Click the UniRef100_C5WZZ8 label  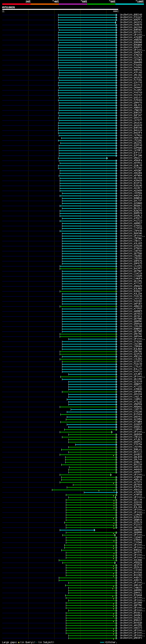pos(131,110)
